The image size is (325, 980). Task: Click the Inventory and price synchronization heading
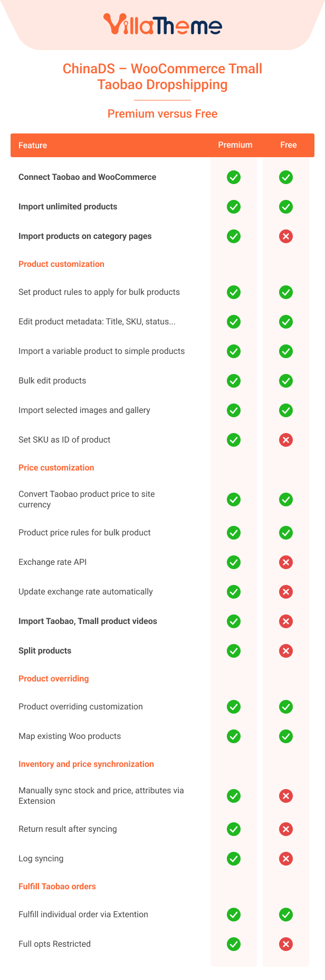86,764
